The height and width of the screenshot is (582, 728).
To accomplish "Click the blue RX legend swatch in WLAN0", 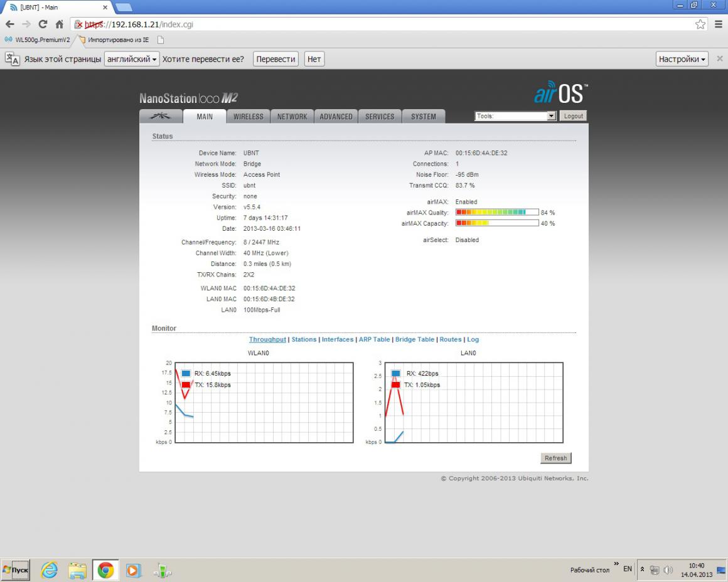I will coord(186,373).
